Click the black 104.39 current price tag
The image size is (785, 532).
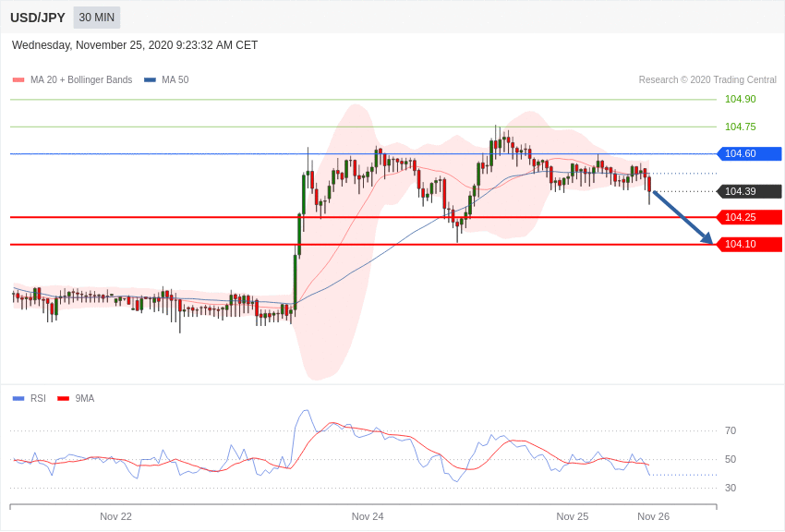click(x=750, y=191)
